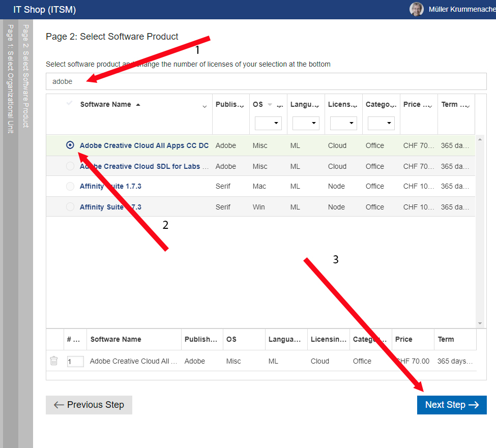Click the Software Name header in selection table
Image resolution: width=496 pixels, height=448 pixels.
point(116,339)
